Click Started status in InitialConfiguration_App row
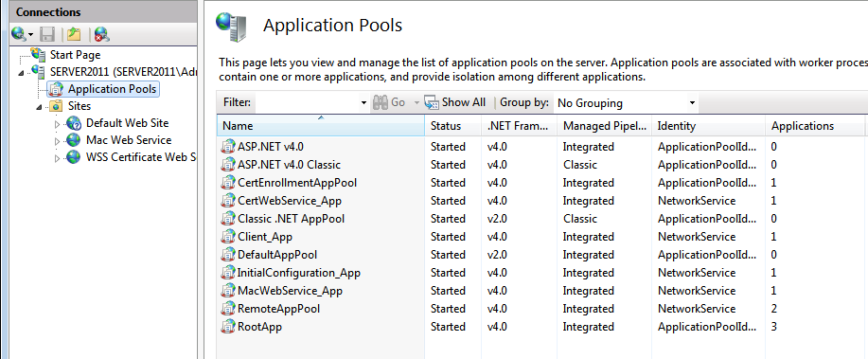The image size is (868, 359). point(448,273)
